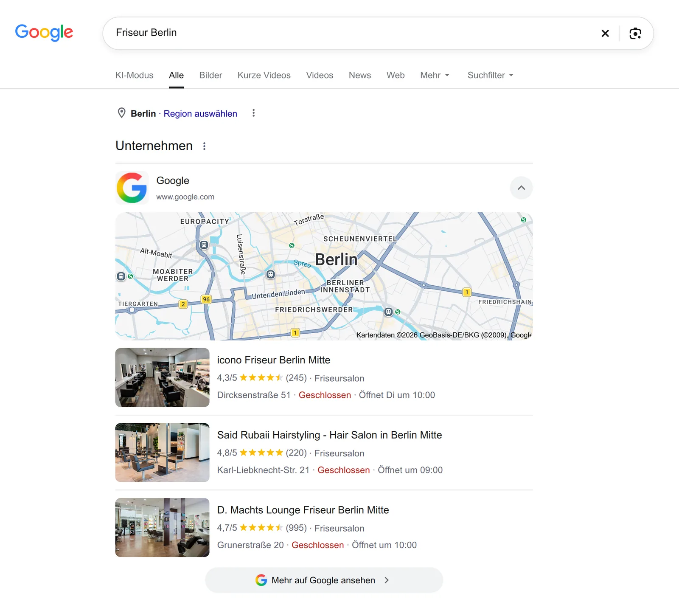Open the icono Friseur Berlin Mitte listing
The width and height of the screenshot is (679, 616).
(274, 360)
